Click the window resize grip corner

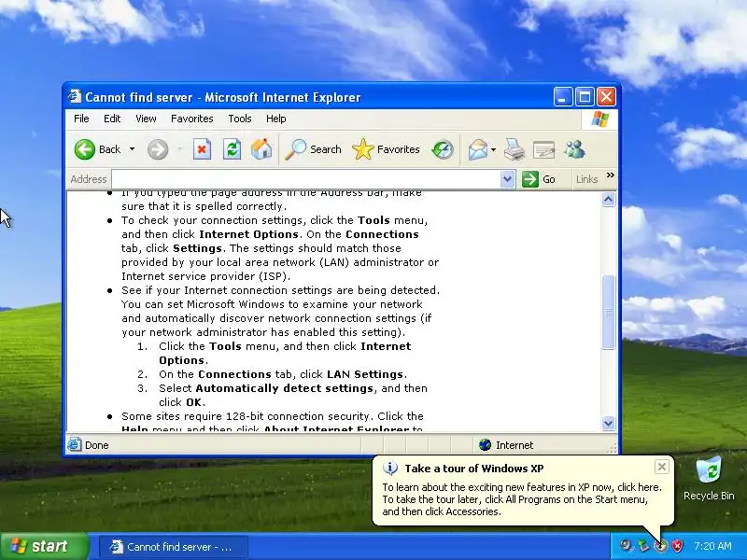(613, 448)
